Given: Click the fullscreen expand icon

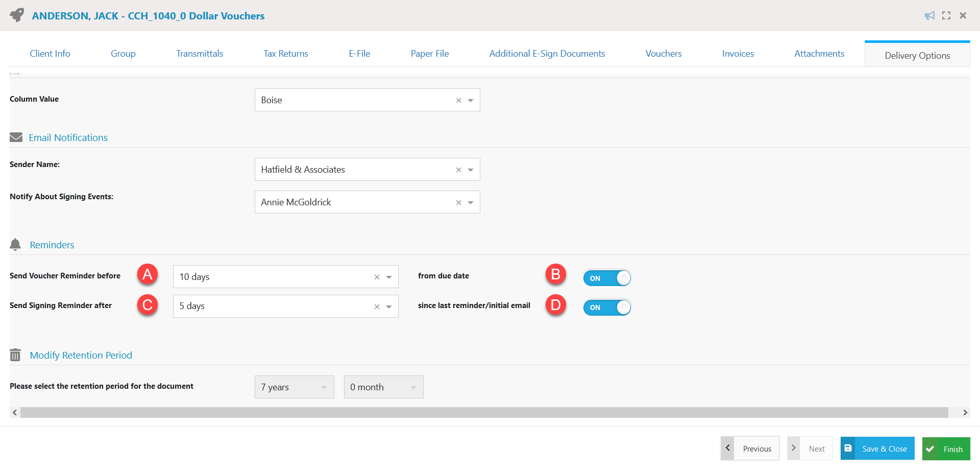Looking at the screenshot, I should click(x=946, y=15).
